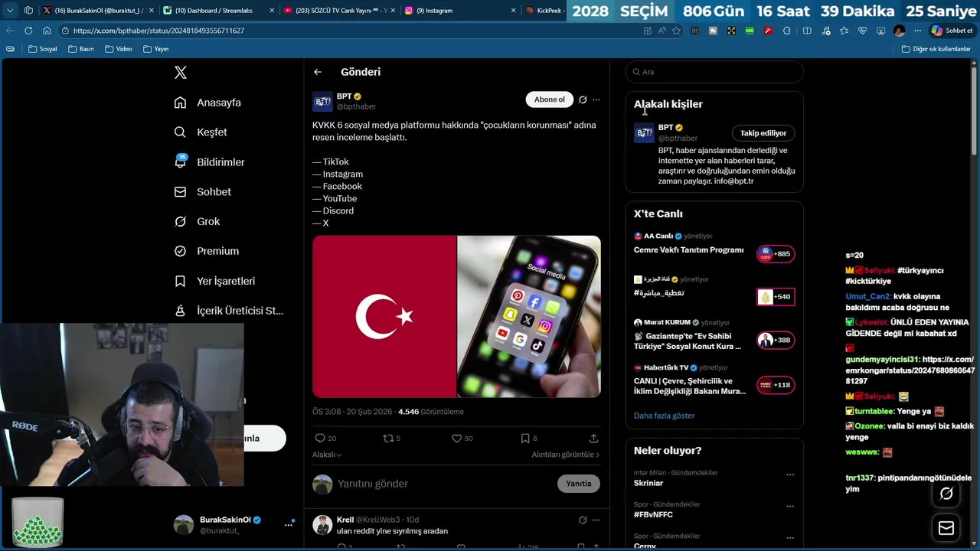Switch to Streamlabs Dashboard tab

pyautogui.click(x=217, y=11)
